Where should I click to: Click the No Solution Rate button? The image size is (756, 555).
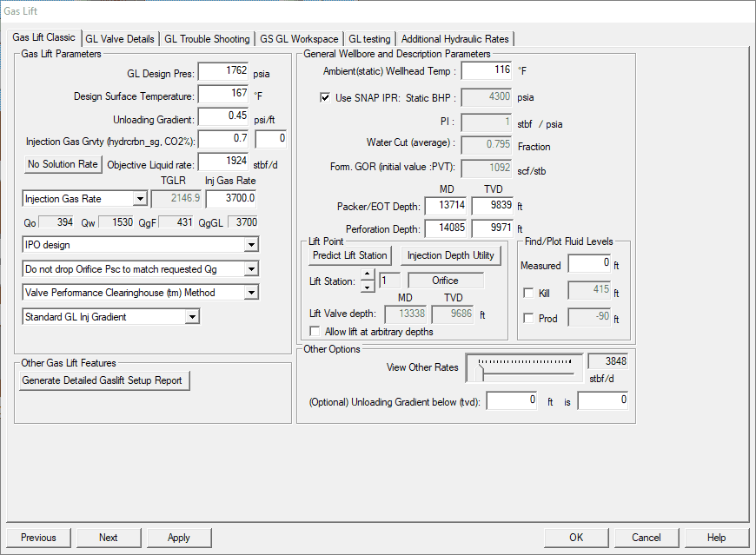coord(62,163)
